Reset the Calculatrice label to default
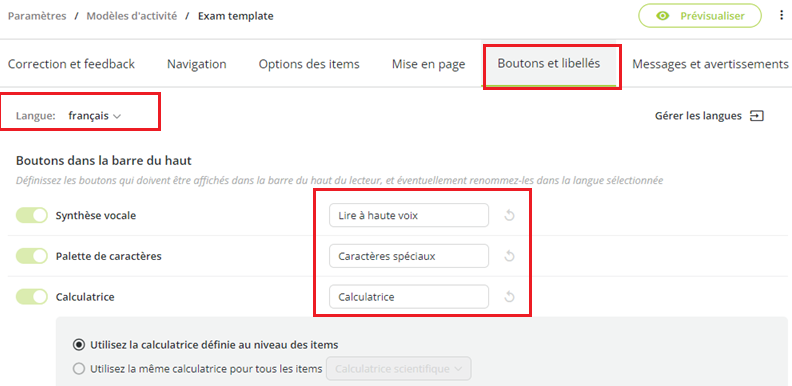The width and height of the screenshot is (792, 386). [510, 297]
